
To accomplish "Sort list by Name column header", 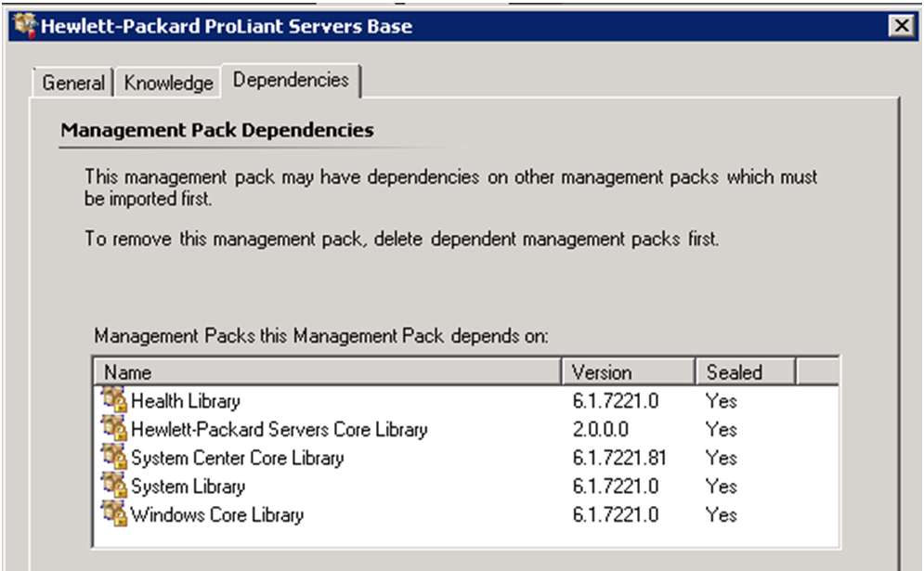I will [x=325, y=372].
